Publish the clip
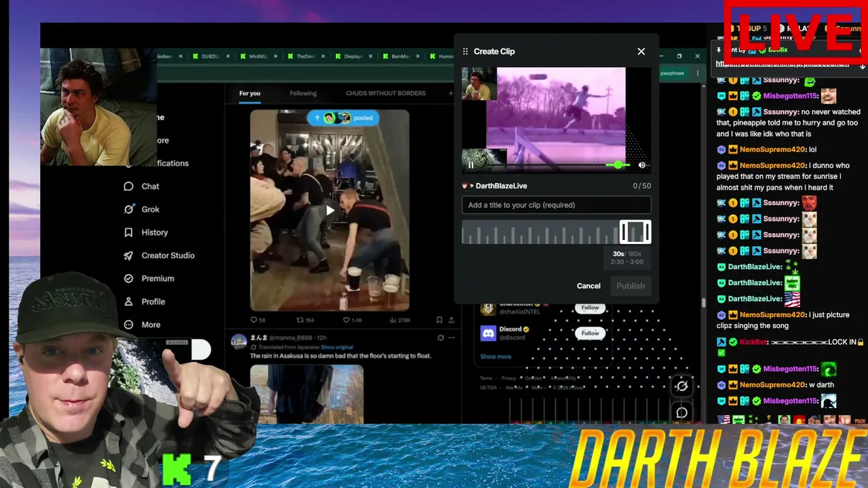868x488 pixels. [x=631, y=286]
